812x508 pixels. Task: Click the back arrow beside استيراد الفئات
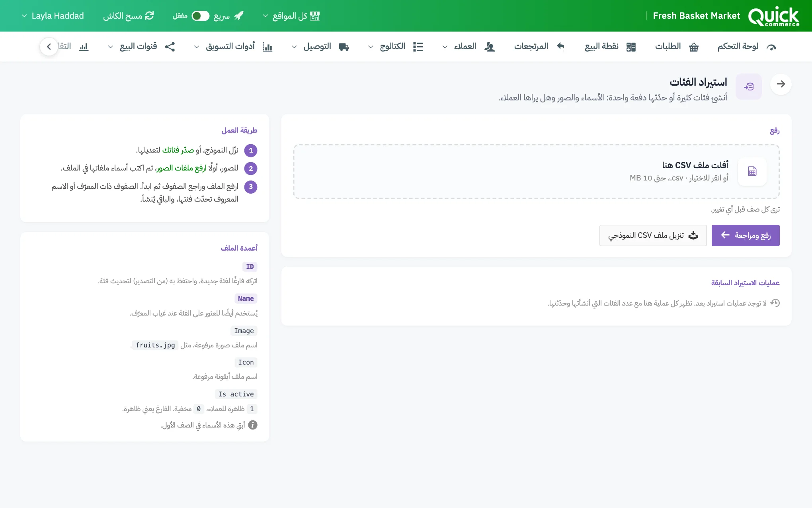click(x=781, y=84)
